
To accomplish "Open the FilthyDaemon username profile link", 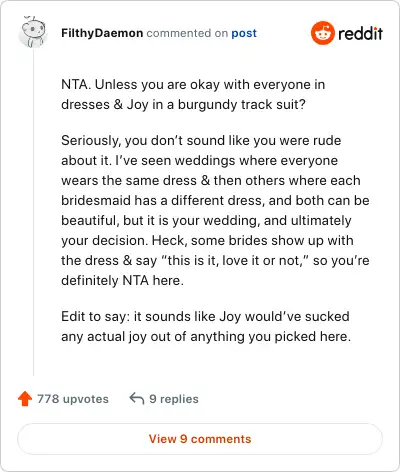I will pyautogui.click(x=102, y=33).
